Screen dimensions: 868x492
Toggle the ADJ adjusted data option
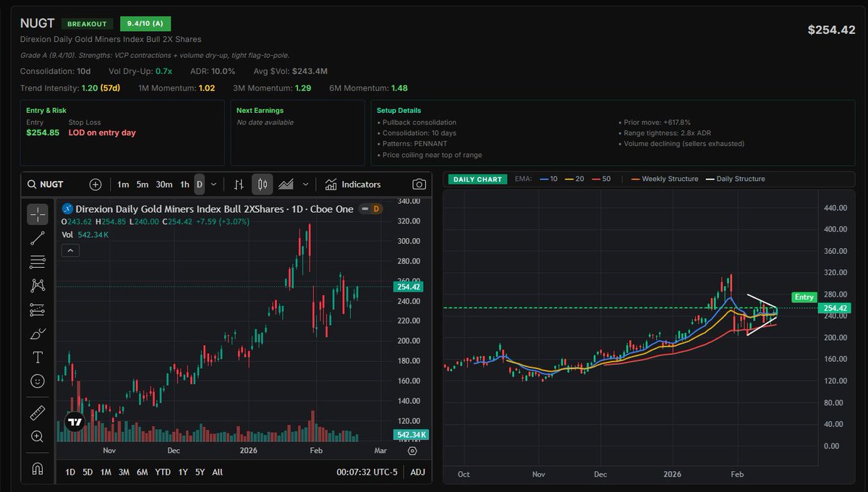[417, 472]
